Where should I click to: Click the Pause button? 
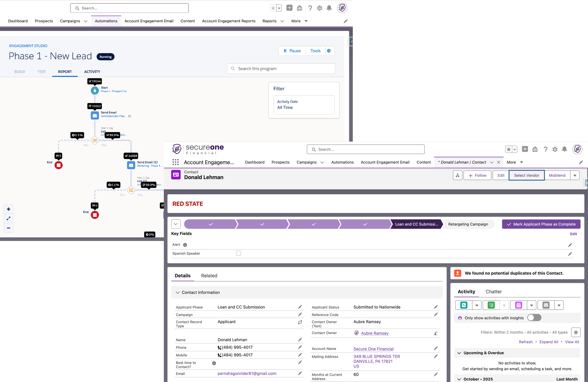292,51
